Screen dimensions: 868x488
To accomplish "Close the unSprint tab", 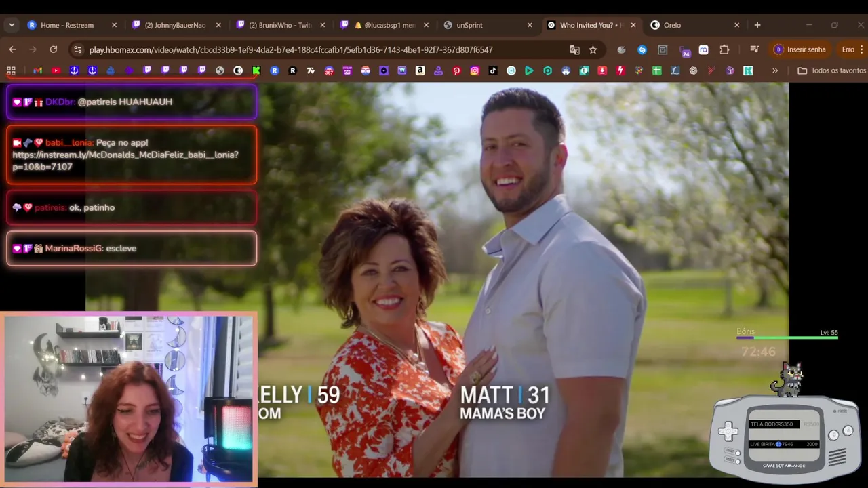I will 530,25.
